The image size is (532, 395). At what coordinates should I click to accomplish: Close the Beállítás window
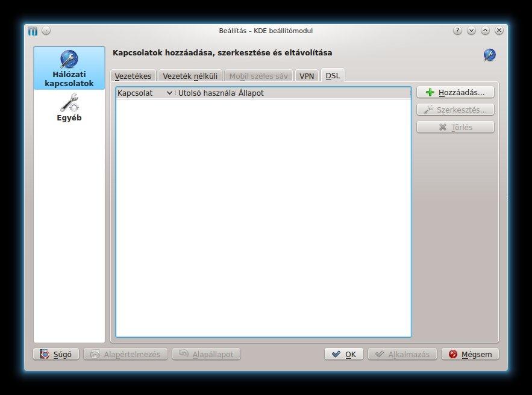tap(499, 31)
